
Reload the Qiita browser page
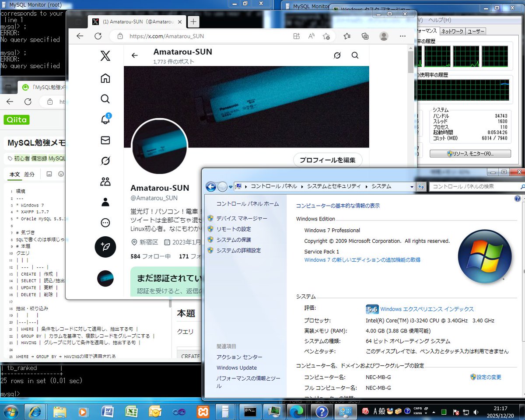[28, 101]
